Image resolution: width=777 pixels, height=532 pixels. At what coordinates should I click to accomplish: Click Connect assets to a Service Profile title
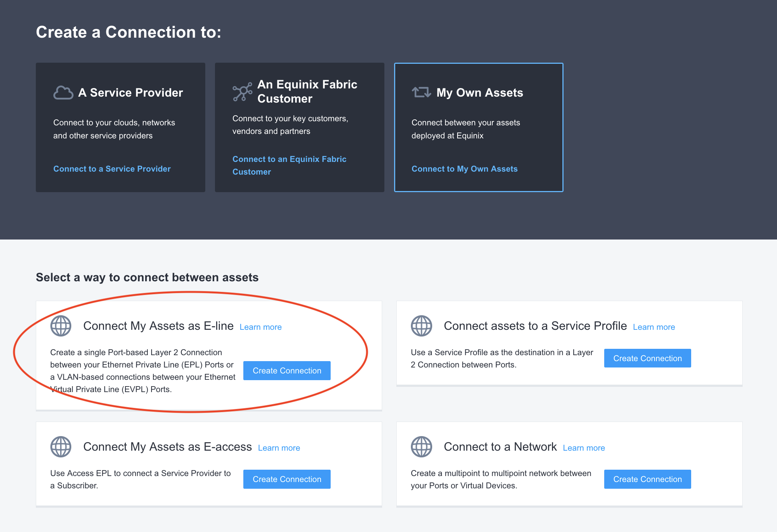coord(535,326)
